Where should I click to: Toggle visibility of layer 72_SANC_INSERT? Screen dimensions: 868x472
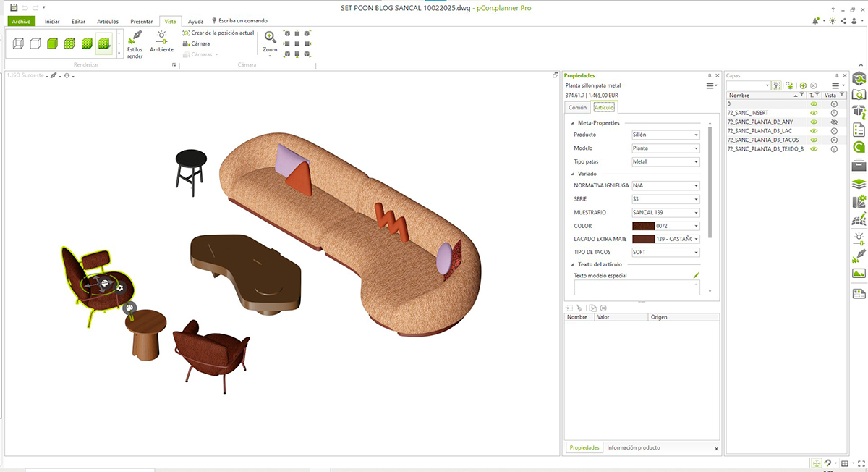pos(814,113)
